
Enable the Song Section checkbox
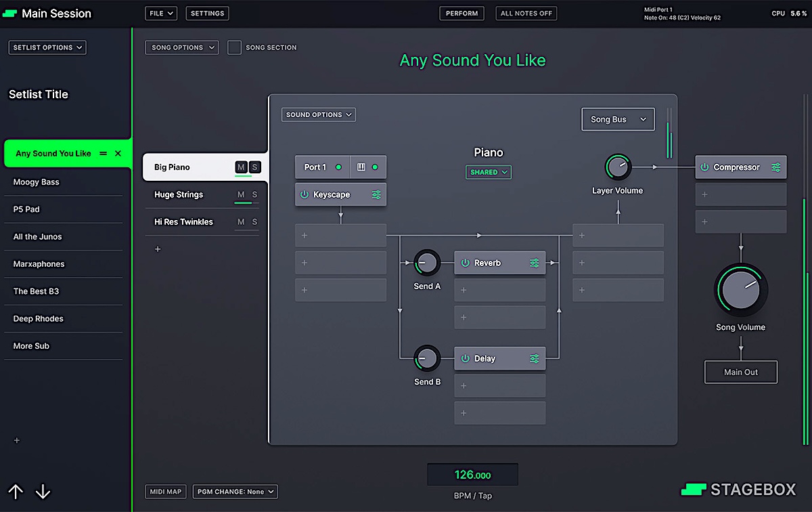click(234, 47)
